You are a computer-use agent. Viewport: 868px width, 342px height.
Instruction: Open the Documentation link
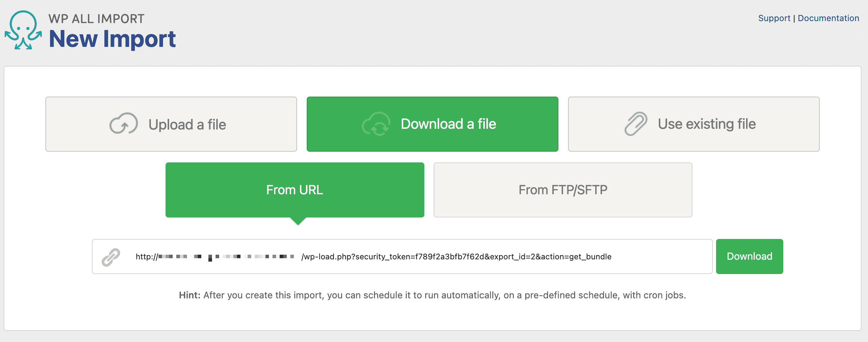pyautogui.click(x=828, y=18)
